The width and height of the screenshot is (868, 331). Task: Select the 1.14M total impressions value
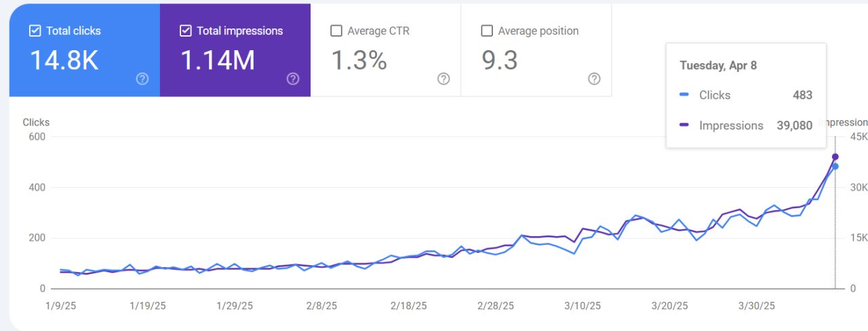pyautogui.click(x=218, y=60)
